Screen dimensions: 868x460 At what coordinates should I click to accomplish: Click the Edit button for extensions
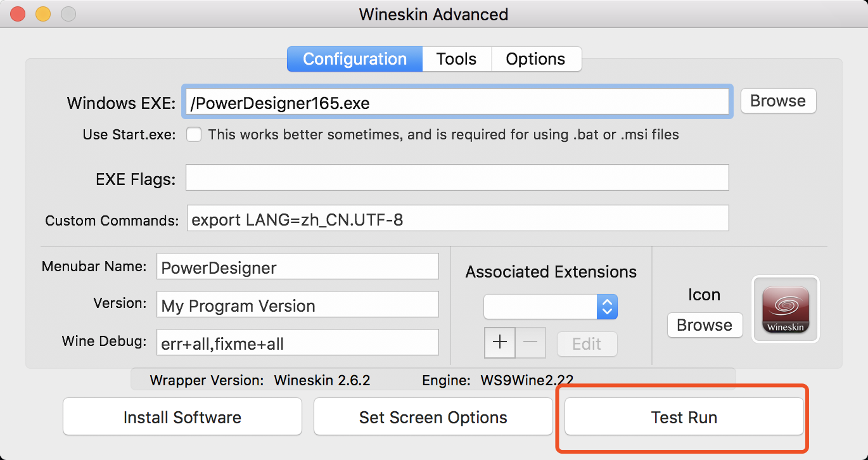587,344
